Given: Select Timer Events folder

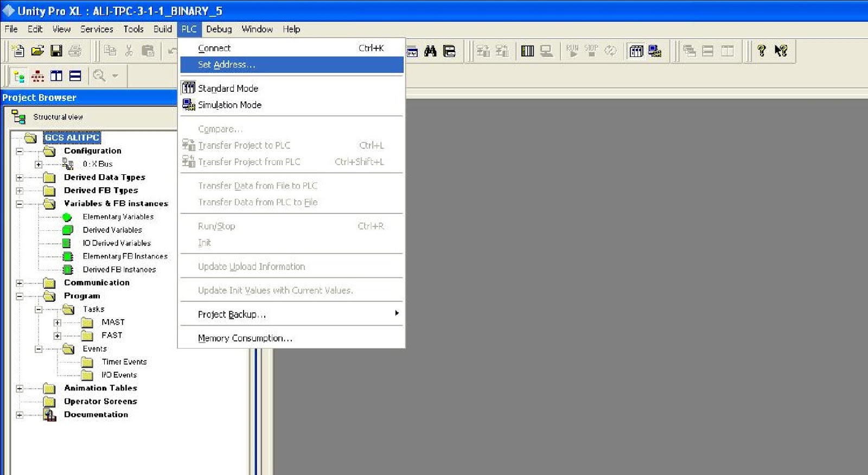Looking at the screenshot, I should coord(124,362).
